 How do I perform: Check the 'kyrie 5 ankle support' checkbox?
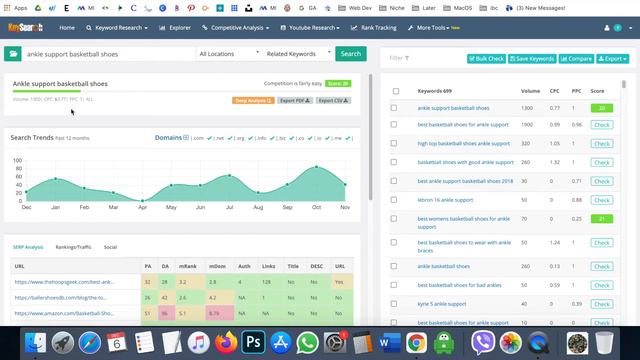click(x=393, y=304)
